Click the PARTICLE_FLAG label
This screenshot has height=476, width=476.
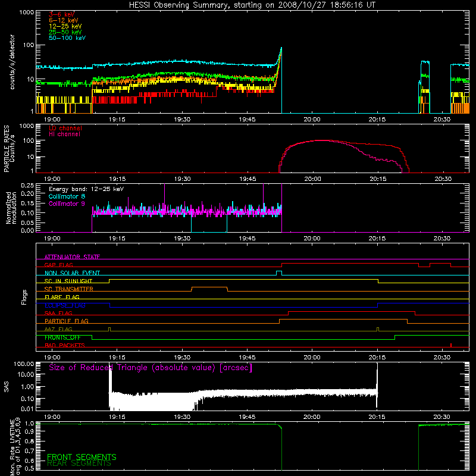(x=67, y=321)
